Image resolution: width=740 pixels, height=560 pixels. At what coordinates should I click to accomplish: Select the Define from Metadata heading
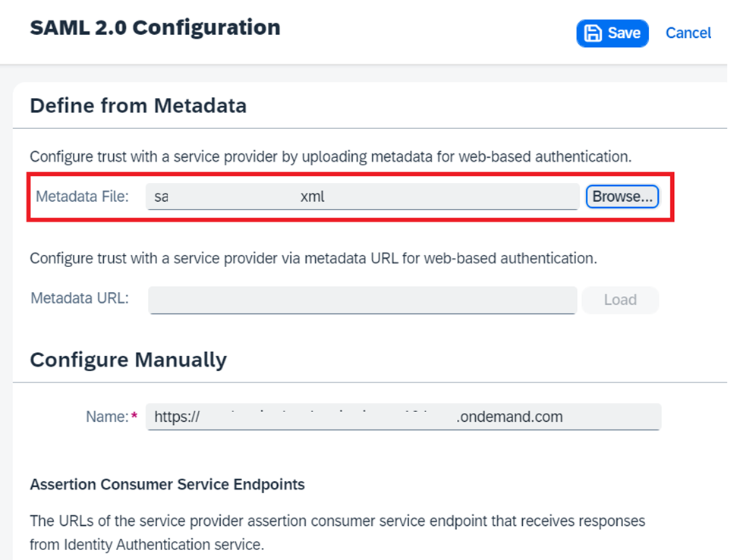138,105
